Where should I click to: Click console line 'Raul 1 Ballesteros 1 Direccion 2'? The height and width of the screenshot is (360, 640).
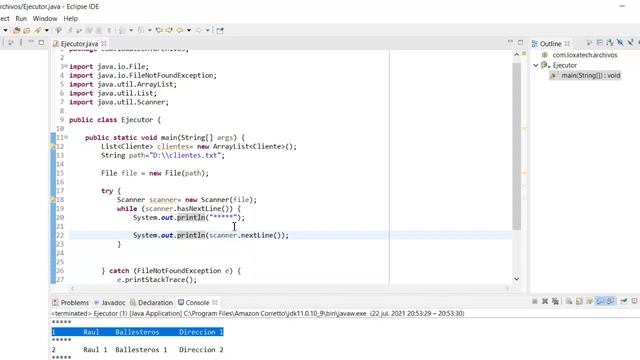click(x=137, y=350)
